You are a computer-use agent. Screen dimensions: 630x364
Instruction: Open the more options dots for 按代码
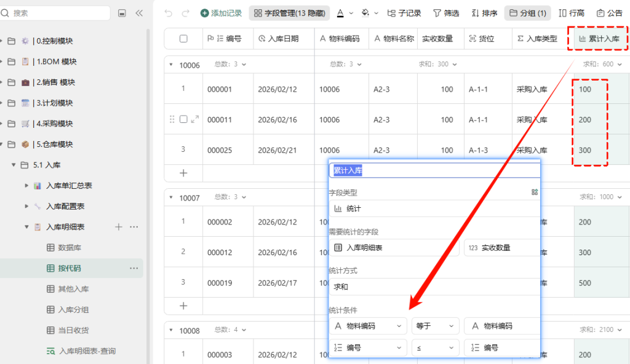click(x=134, y=268)
